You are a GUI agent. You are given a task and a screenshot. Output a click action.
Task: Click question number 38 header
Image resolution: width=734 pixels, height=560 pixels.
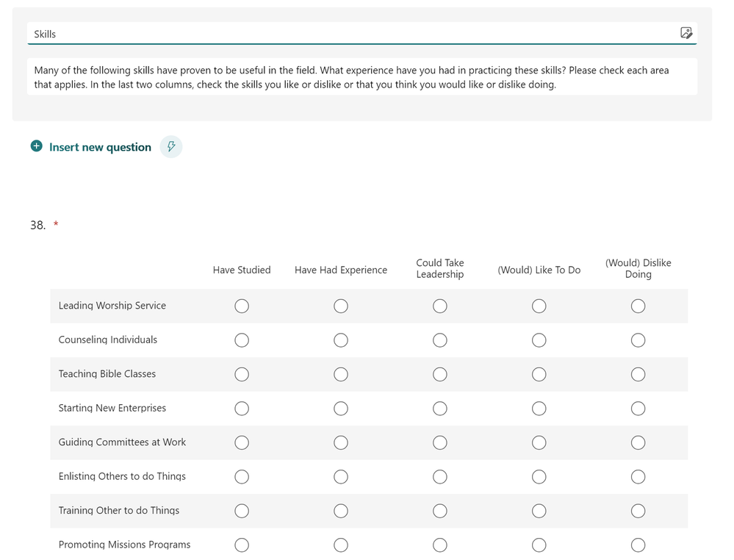click(x=38, y=225)
